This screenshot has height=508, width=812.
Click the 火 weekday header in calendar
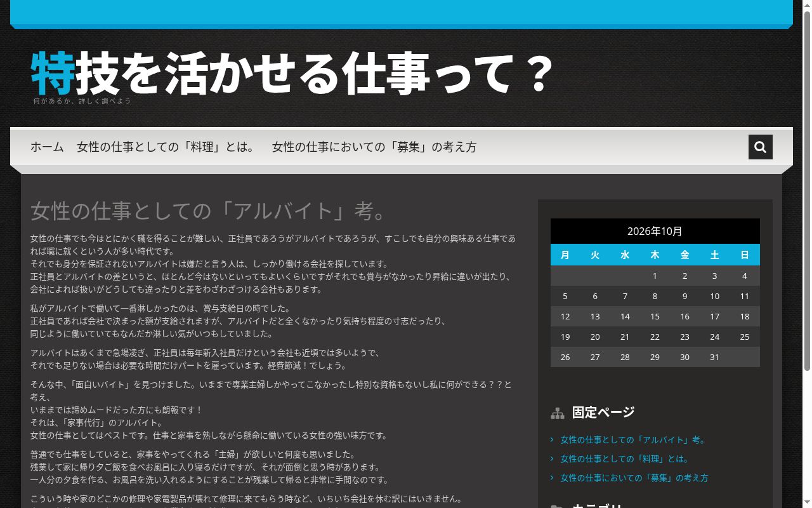(x=595, y=255)
